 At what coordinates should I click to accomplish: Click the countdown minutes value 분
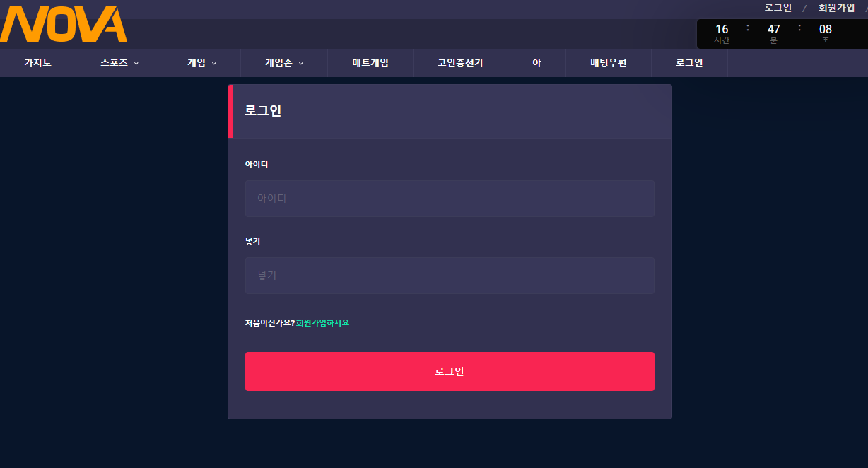coord(774,30)
